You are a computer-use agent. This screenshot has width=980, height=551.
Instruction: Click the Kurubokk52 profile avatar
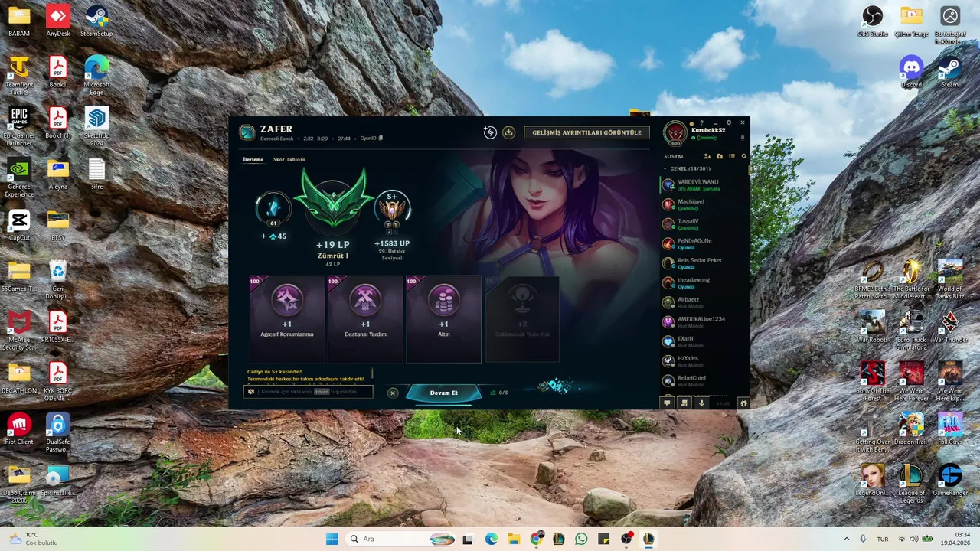675,133
